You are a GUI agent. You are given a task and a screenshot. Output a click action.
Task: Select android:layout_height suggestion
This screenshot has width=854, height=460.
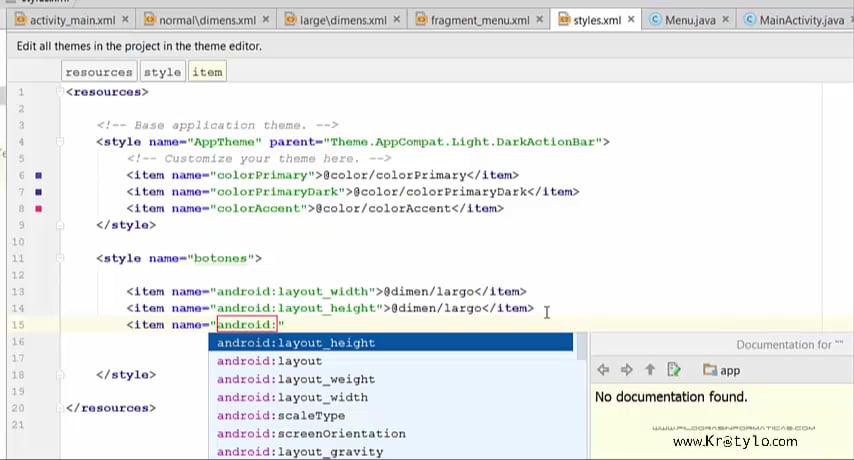(391, 342)
